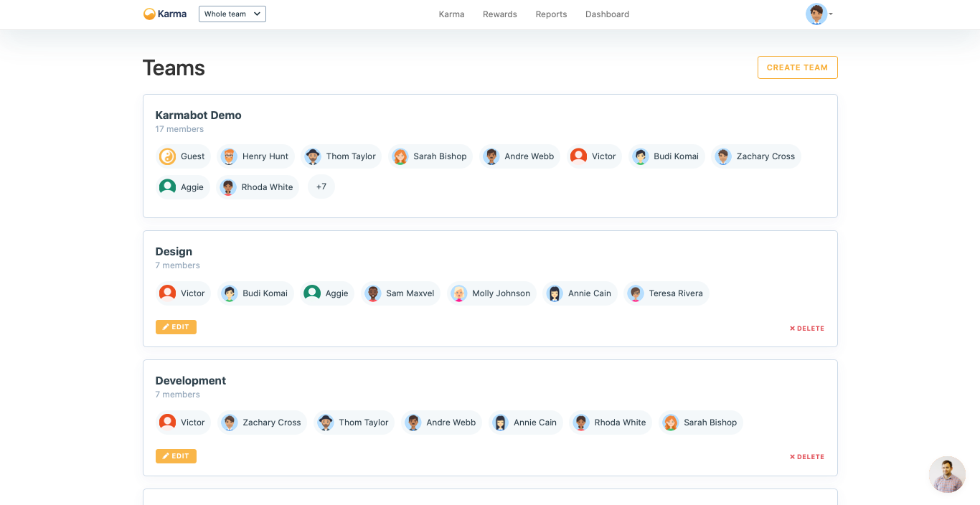Click Zachary Cross's avatar in Development team

pyautogui.click(x=230, y=422)
